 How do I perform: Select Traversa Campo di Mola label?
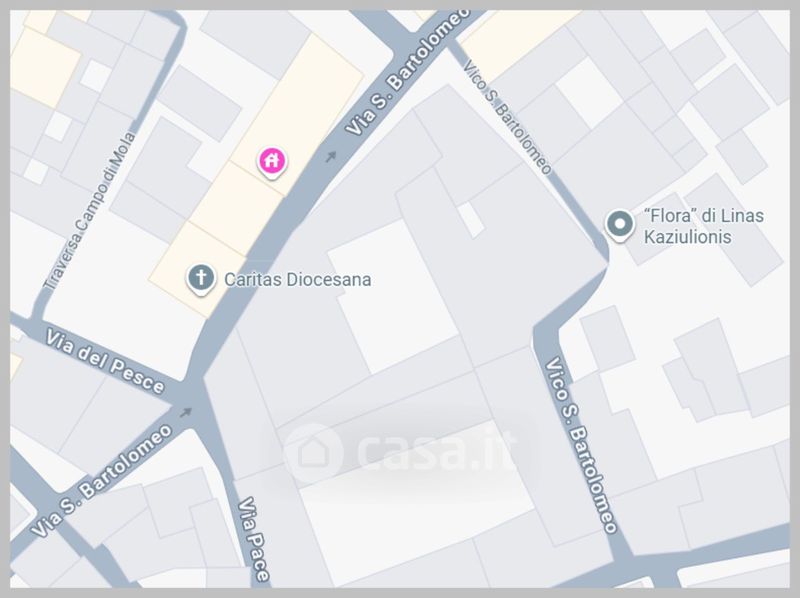[x=90, y=211]
